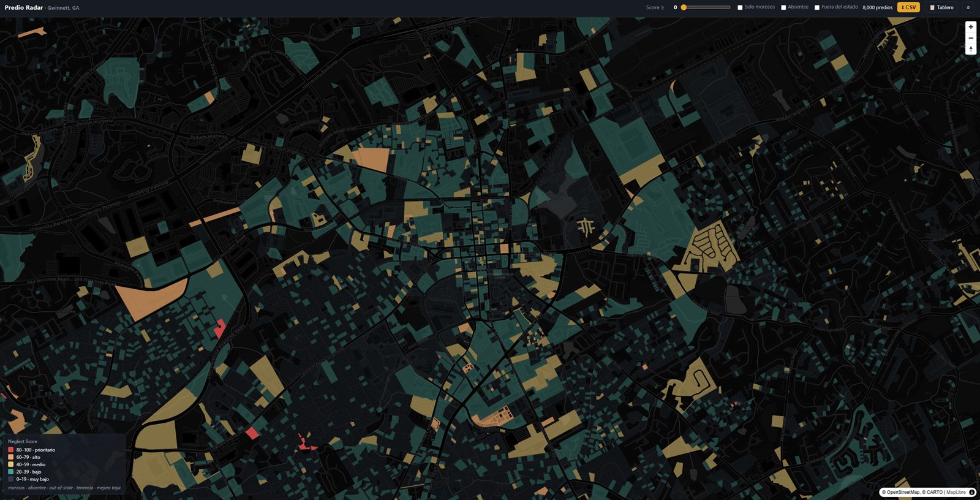Click the OpenStreetMap attribution link

[901, 492]
